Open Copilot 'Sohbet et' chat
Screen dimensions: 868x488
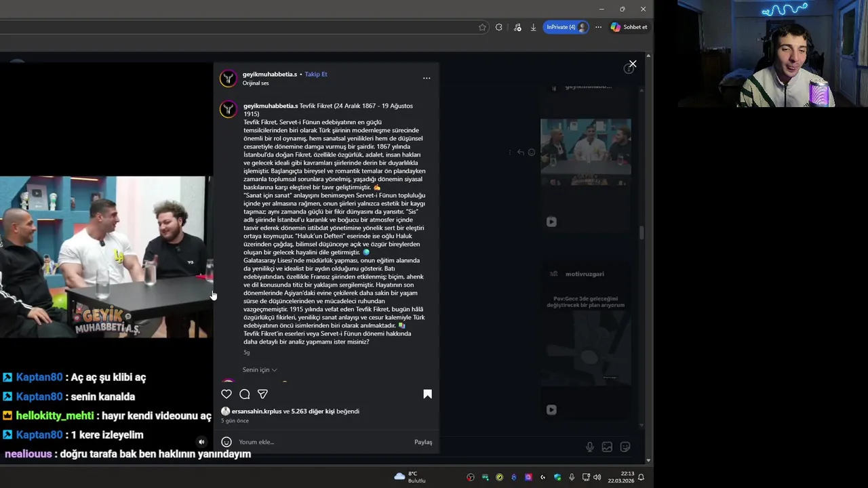[629, 27]
